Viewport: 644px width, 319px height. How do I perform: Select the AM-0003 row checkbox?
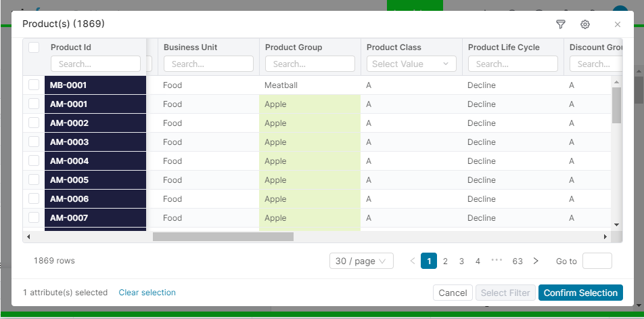point(34,142)
